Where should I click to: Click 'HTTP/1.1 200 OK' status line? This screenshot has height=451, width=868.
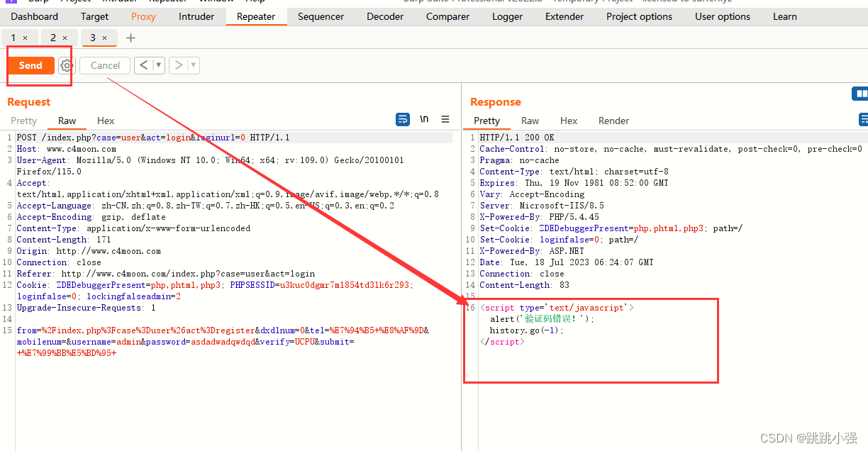point(517,138)
